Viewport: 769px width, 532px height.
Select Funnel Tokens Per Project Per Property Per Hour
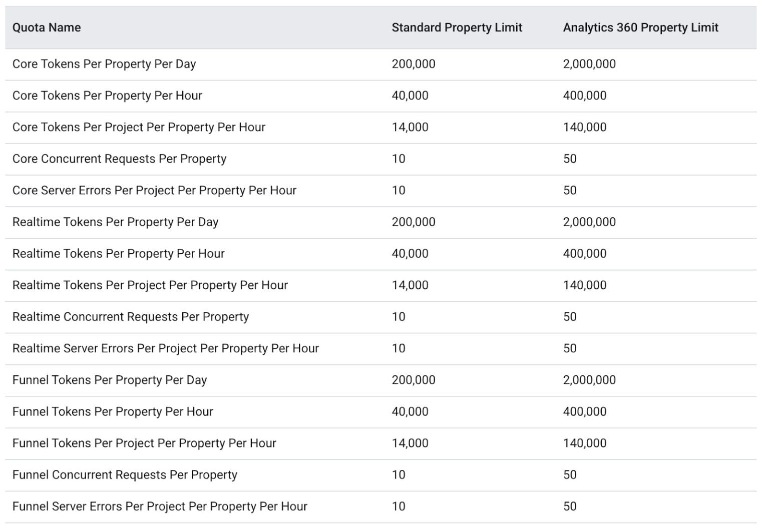click(144, 443)
